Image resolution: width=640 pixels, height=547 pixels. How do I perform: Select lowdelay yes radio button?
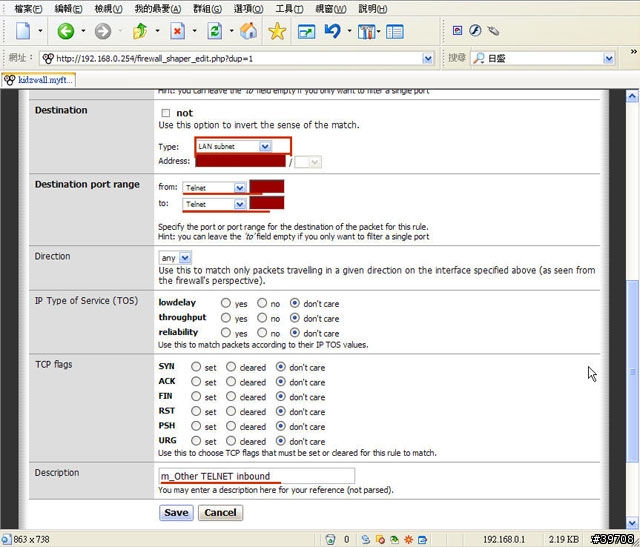226,303
